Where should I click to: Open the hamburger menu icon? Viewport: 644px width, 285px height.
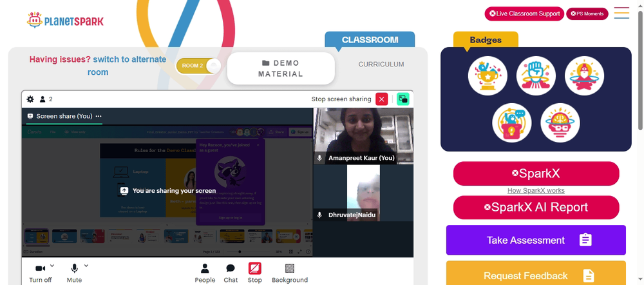pos(622,13)
